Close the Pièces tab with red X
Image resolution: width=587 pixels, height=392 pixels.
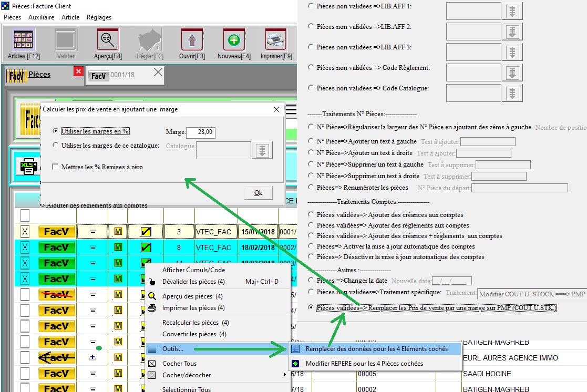point(78,71)
